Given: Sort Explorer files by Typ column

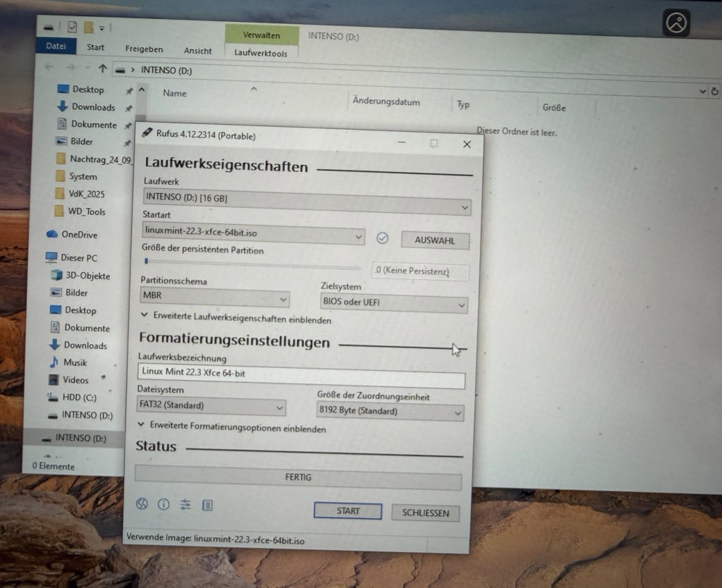Looking at the screenshot, I should point(463,104).
